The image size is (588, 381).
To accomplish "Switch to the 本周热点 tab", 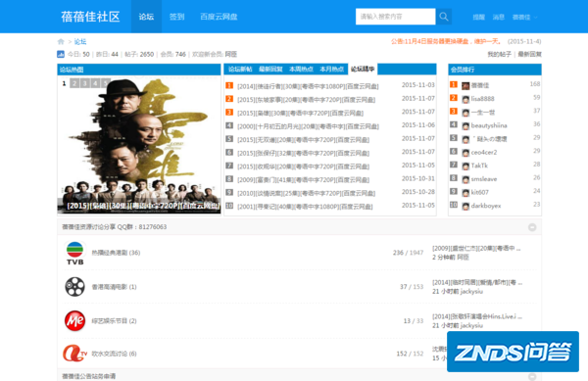I will 301,70.
